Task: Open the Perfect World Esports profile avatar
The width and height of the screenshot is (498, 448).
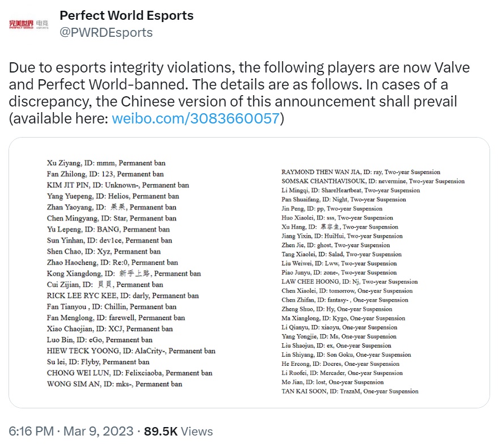Action: pos(28,24)
